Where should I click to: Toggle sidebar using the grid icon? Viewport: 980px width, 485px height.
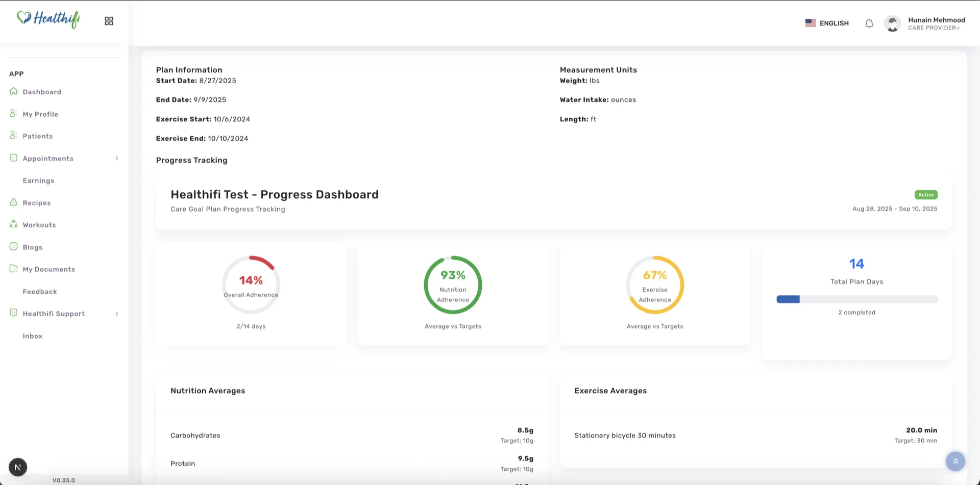[x=109, y=21]
